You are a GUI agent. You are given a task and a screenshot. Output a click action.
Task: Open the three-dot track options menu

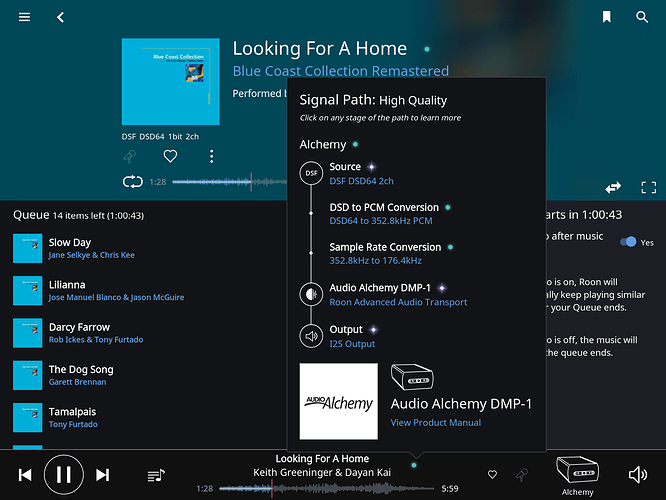click(x=212, y=156)
